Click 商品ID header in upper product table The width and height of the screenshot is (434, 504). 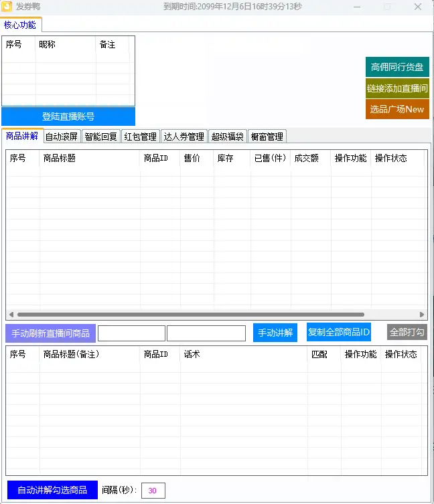(160, 158)
